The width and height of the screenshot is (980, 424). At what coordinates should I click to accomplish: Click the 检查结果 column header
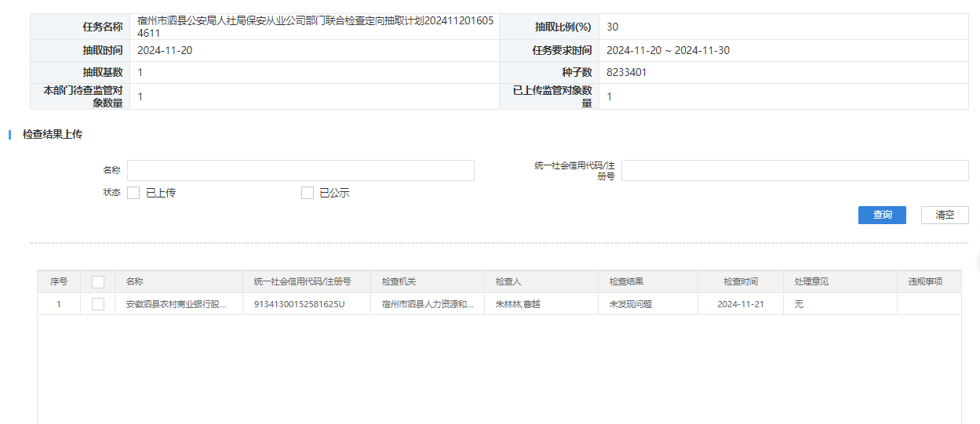tap(626, 282)
